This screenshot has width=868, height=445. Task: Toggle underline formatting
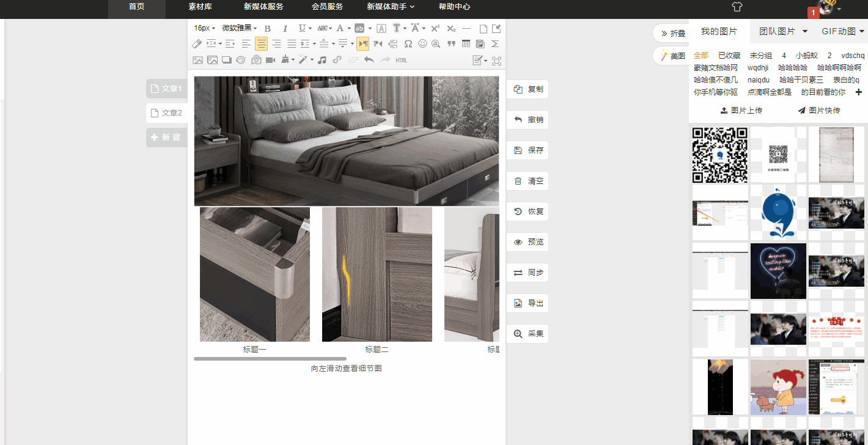click(x=301, y=28)
